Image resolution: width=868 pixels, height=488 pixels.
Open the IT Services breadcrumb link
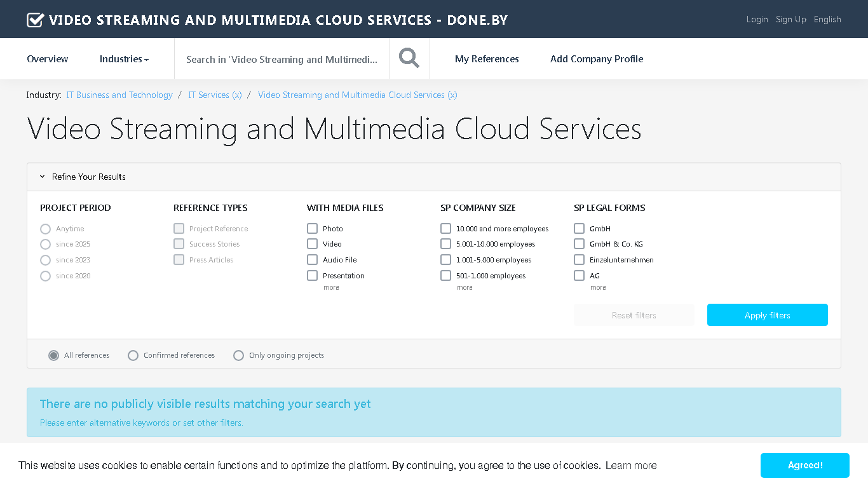[x=215, y=95]
